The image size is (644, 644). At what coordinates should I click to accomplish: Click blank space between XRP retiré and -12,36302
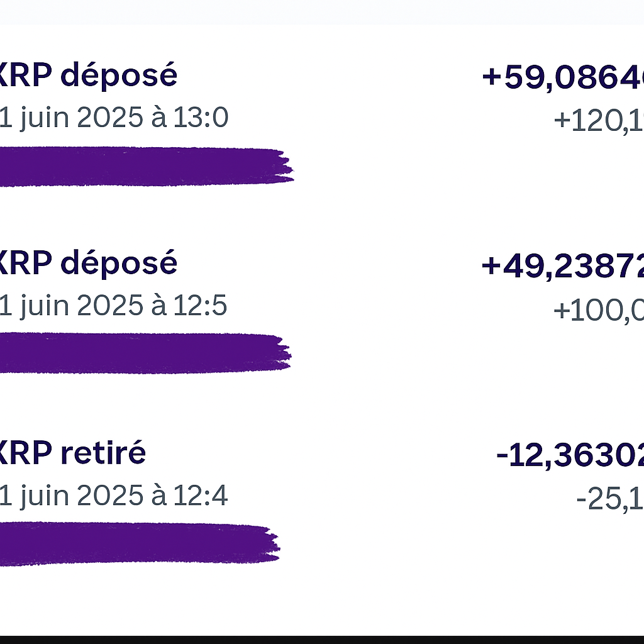(x=320, y=454)
